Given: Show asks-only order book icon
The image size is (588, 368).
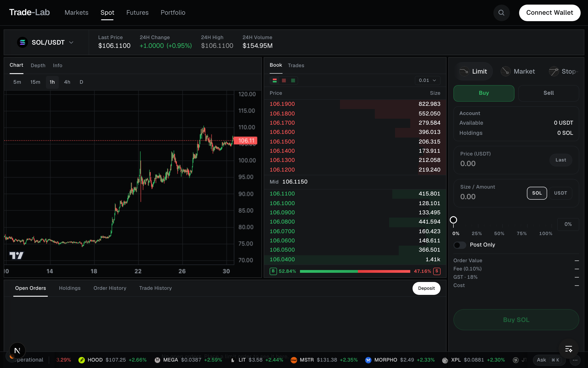Looking at the screenshot, I should coord(284,80).
